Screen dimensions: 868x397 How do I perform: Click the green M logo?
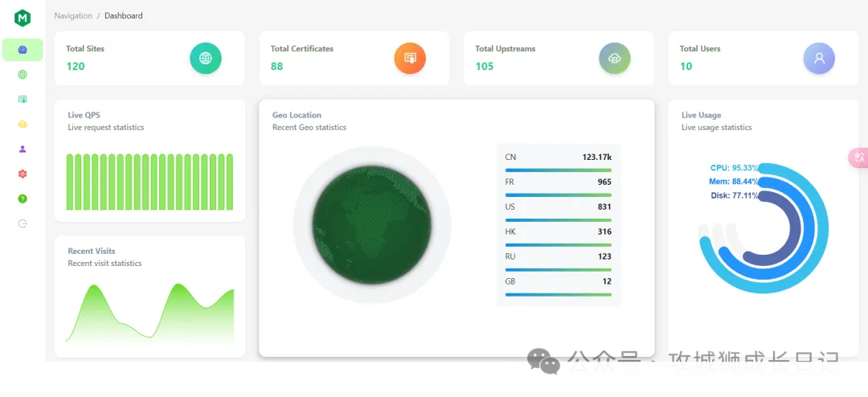pos(23,18)
